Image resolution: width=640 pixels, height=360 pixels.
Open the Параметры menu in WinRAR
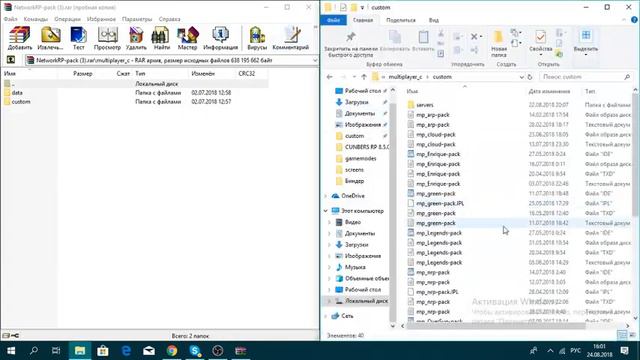point(137,19)
